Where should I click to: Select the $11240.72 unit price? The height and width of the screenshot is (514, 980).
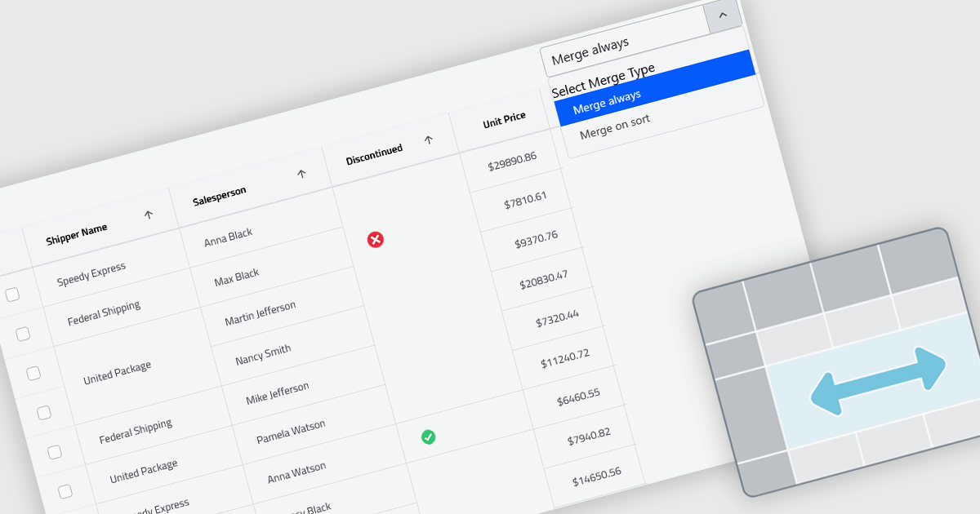coord(565,358)
